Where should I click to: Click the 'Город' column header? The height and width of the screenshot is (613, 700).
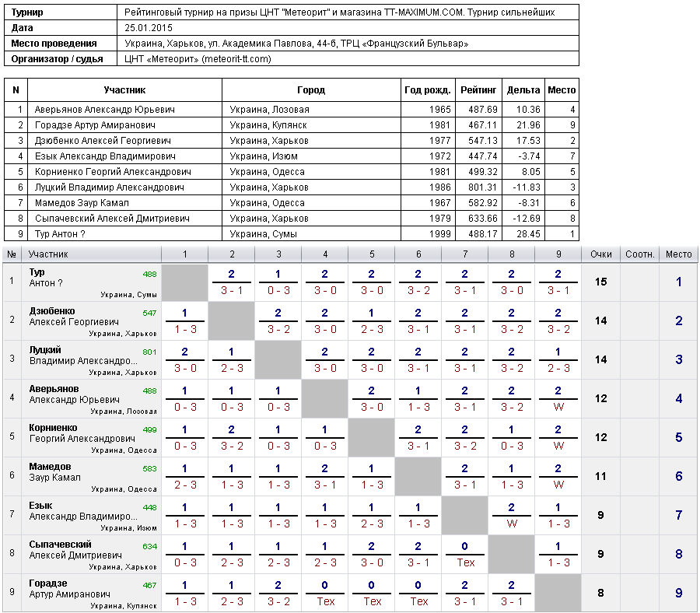[311, 90]
